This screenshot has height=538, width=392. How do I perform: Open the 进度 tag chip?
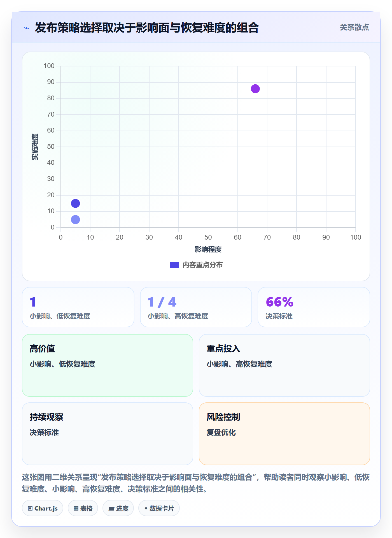click(118, 508)
